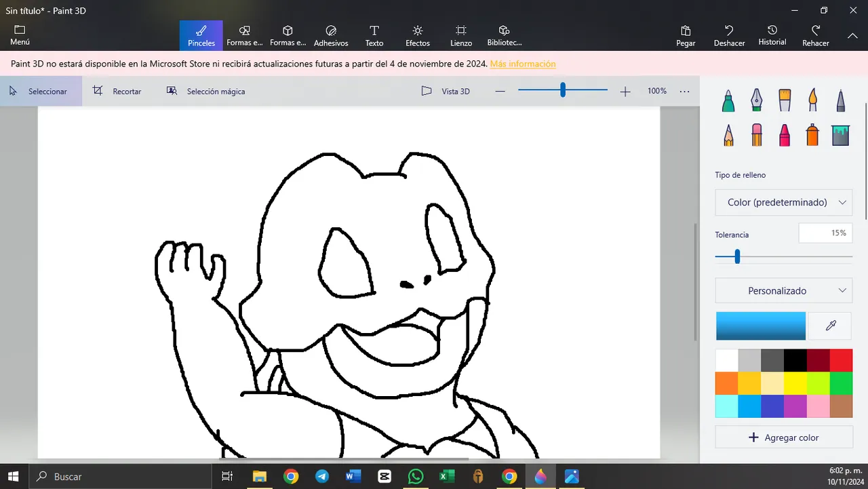Click the Tolerancia slider handle
The image size is (868, 489).
(737, 256)
